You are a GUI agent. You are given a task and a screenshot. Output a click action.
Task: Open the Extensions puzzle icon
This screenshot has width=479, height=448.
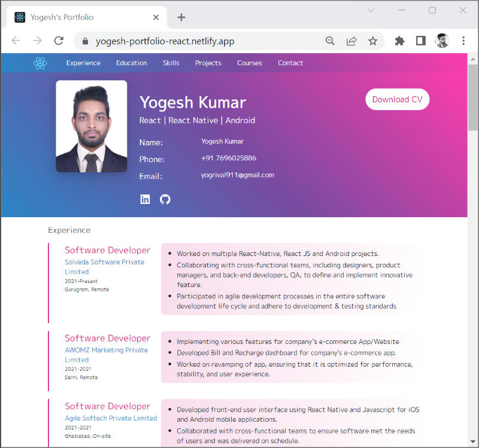[x=399, y=41]
